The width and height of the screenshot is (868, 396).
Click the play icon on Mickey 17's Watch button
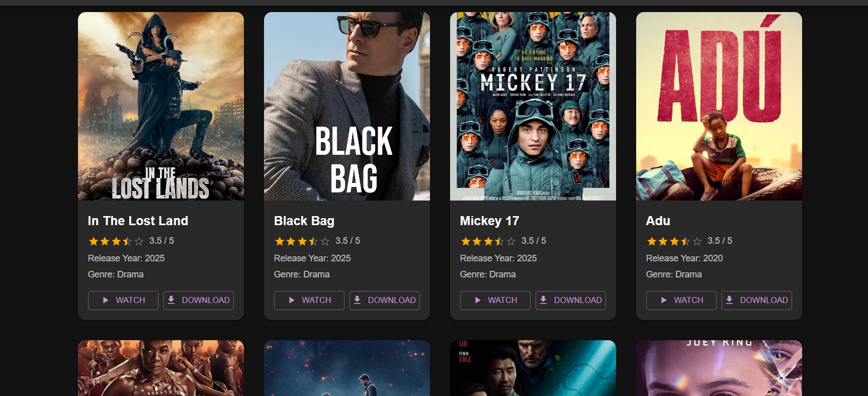point(478,300)
